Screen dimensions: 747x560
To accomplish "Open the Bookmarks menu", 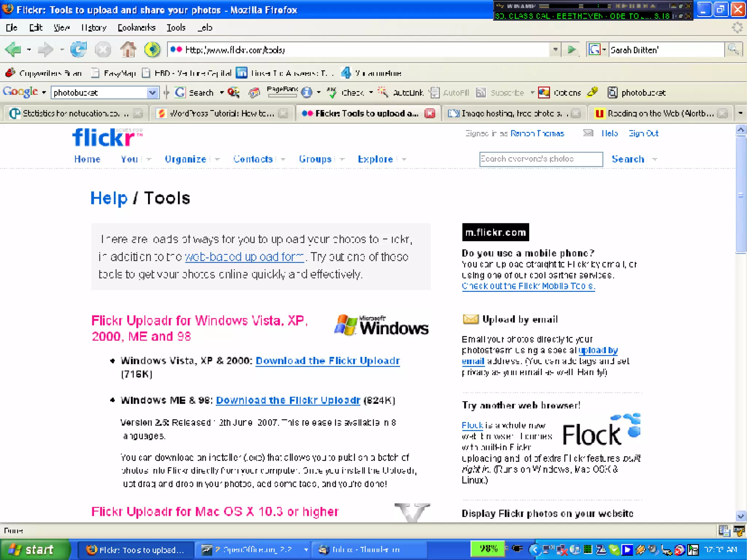I will [136, 28].
